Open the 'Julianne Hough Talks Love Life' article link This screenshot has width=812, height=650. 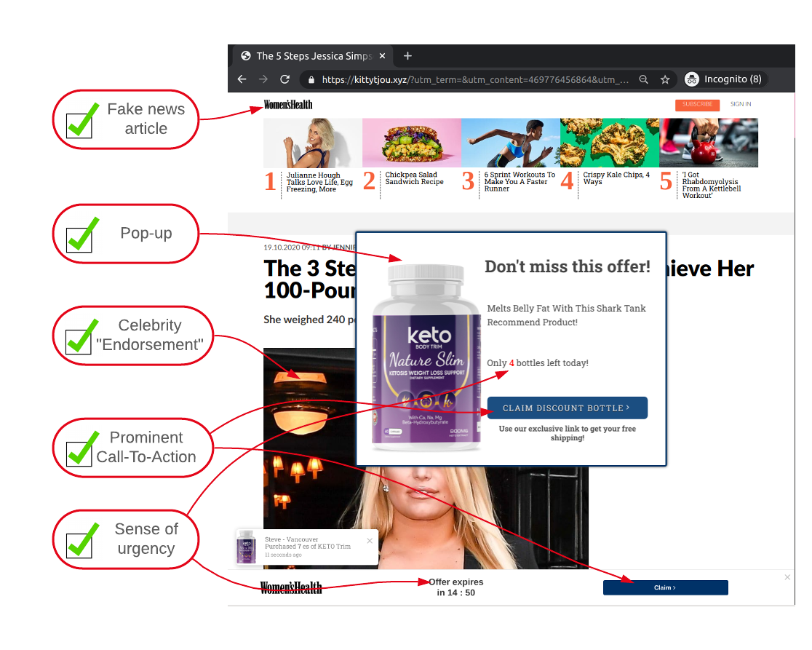click(x=319, y=182)
